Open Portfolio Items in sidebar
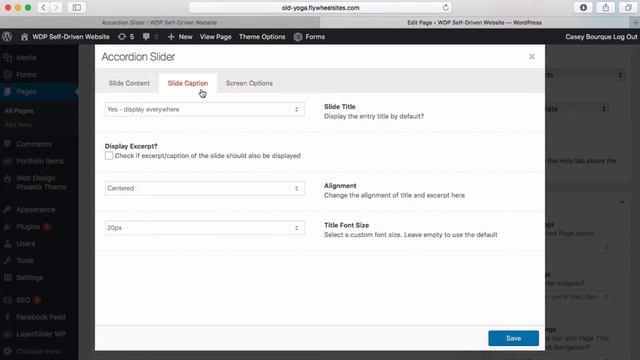 click(40, 161)
